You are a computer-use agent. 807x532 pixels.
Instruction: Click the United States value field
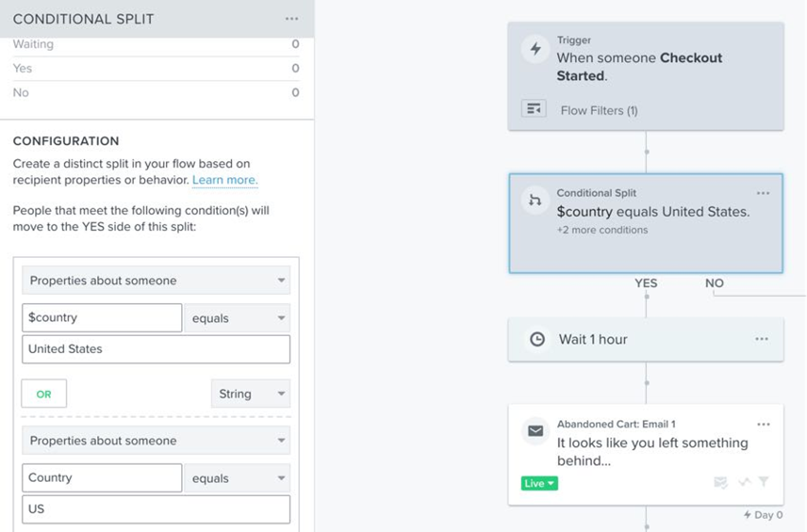click(156, 349)
